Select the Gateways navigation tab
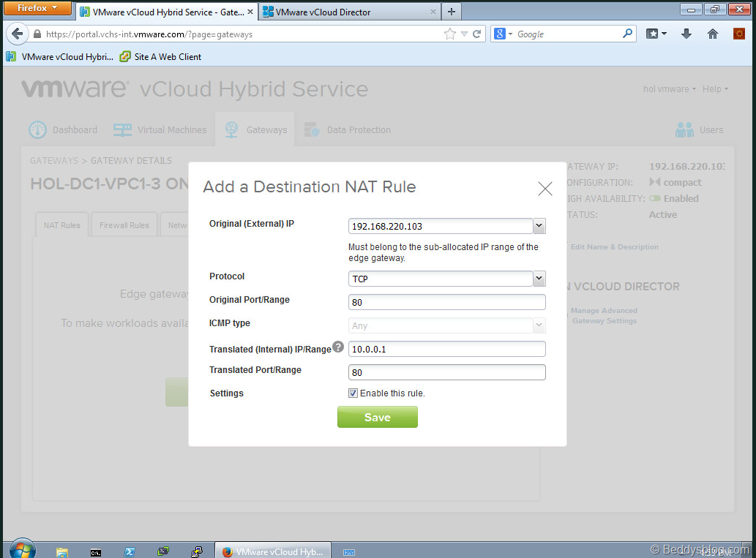The width and height of the screenshot is (756, 558). click(x=255, y=129)
